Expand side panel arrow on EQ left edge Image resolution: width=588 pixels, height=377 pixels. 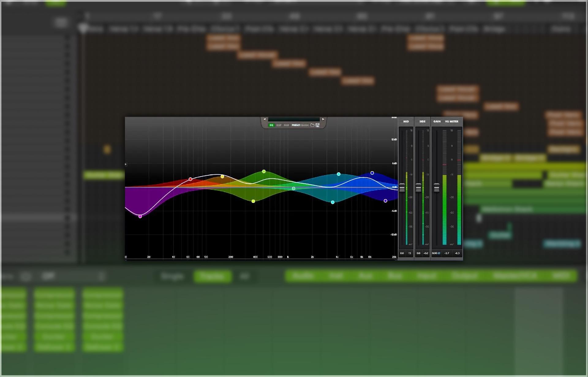(126, 164)
